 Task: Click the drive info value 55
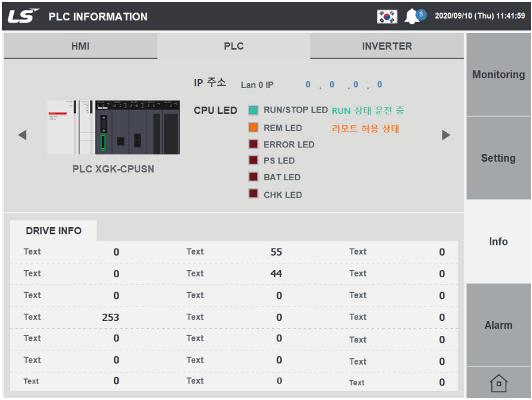point(276,252)
